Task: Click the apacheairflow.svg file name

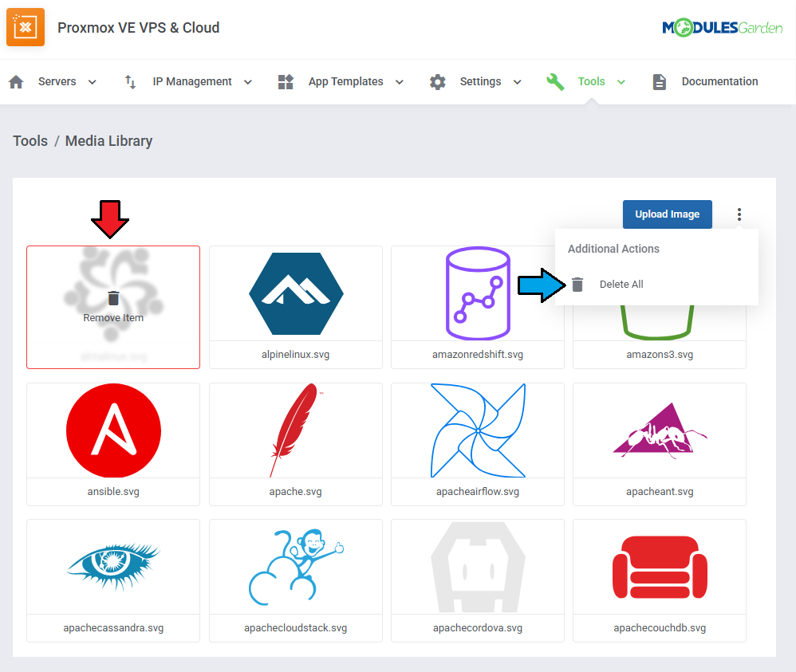Action: pyautogui.click(x=478, y=491)
